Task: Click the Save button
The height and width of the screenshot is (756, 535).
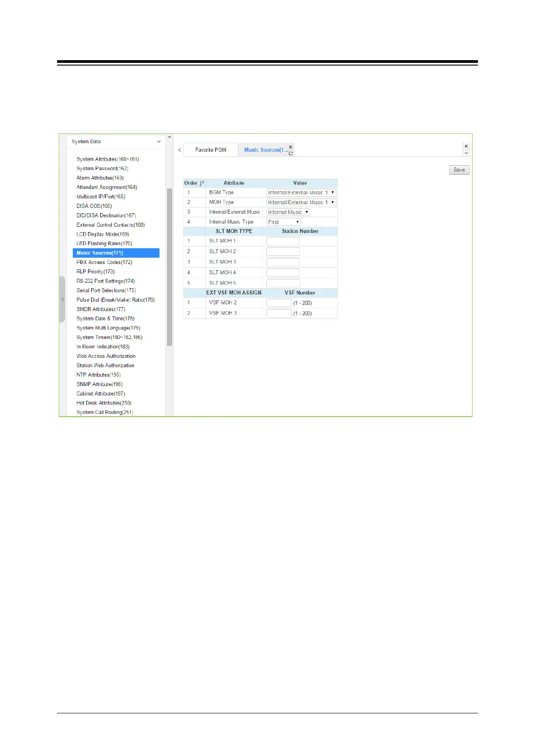Action: pos(459,170)
